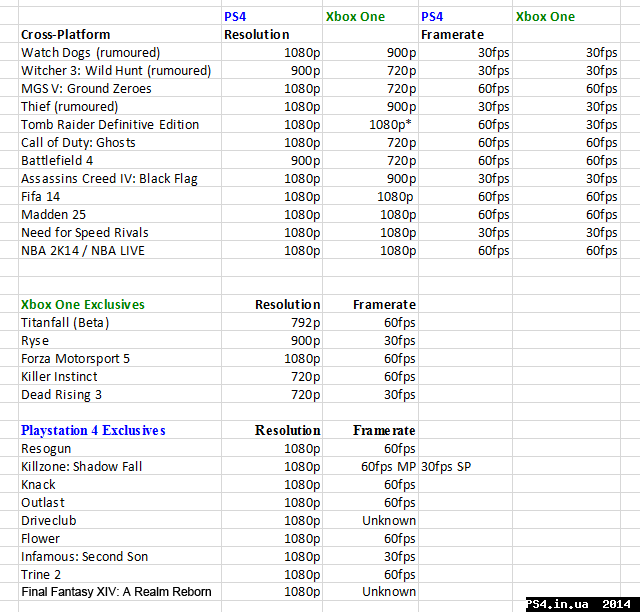Screen dimensions: 640x612
Task: Select the Final Fantasy XIV: A Realm Reborn cell
Action: (116, 591)
